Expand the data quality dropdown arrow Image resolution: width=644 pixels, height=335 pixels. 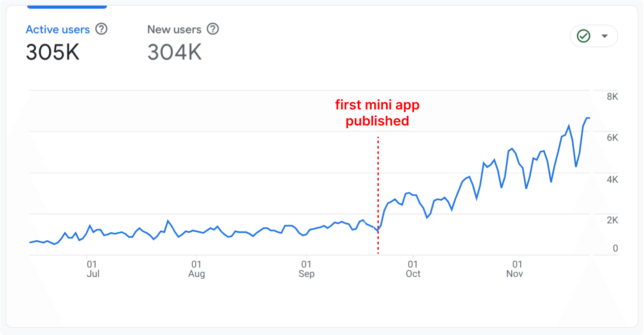tap(605, 36)
